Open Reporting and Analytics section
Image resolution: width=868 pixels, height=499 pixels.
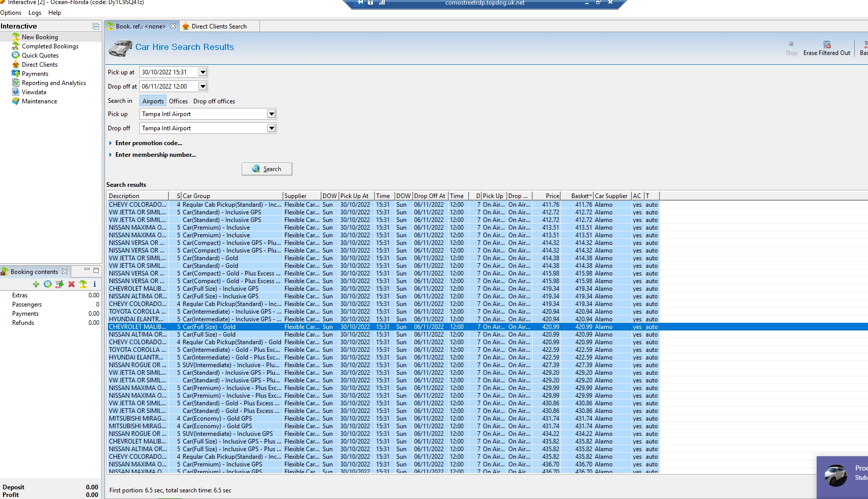[54, 83]
